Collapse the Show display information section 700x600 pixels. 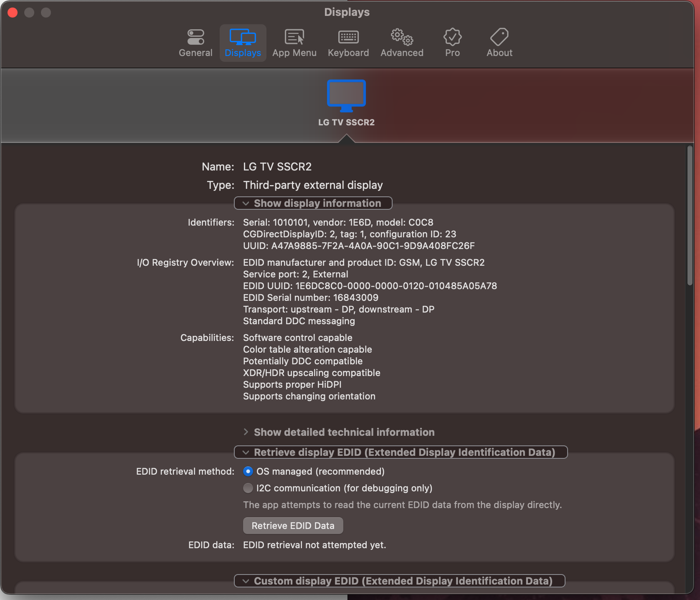pyautogui.click(x=313, y=203)
